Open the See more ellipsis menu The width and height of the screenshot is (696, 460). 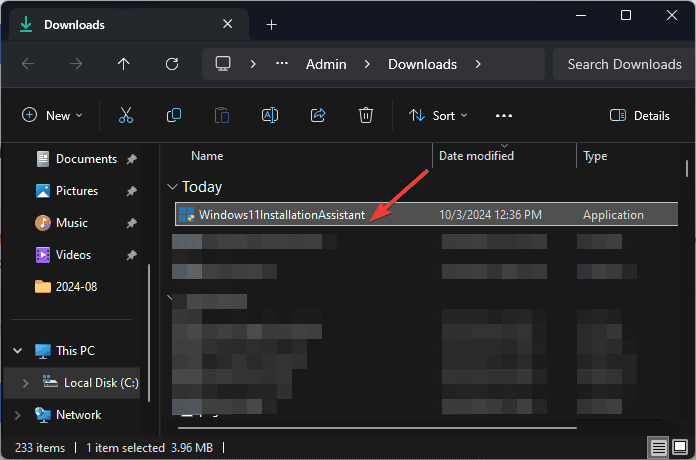click(504, 116)
